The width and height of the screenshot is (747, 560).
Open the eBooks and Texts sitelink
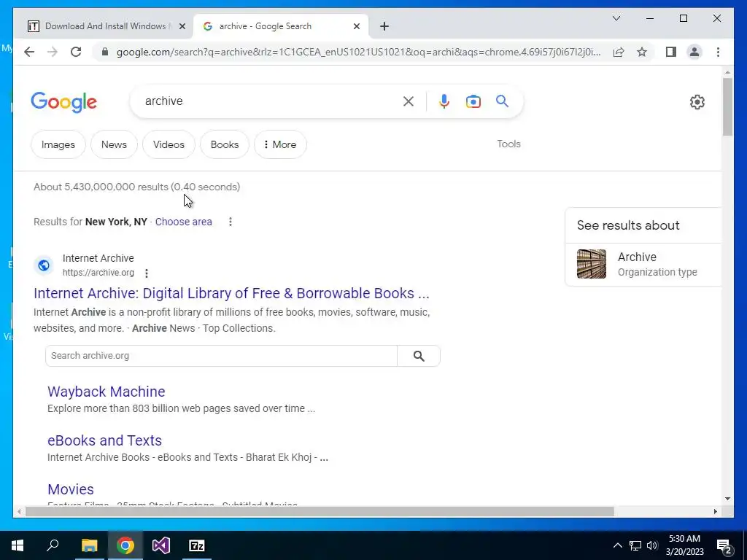pos(105,440)
